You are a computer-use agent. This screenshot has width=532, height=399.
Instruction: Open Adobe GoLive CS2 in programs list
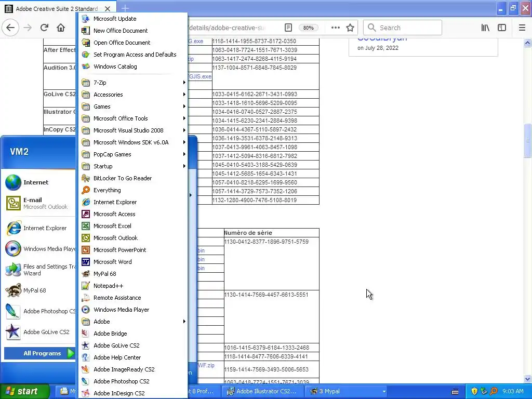pos(132,345)
